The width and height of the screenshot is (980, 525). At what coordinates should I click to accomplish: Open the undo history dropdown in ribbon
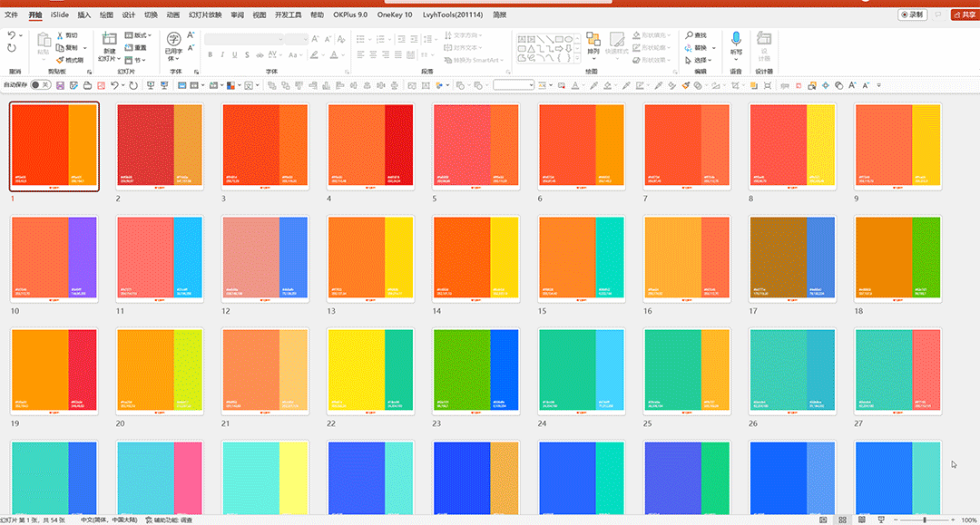[x=21, y=35]
